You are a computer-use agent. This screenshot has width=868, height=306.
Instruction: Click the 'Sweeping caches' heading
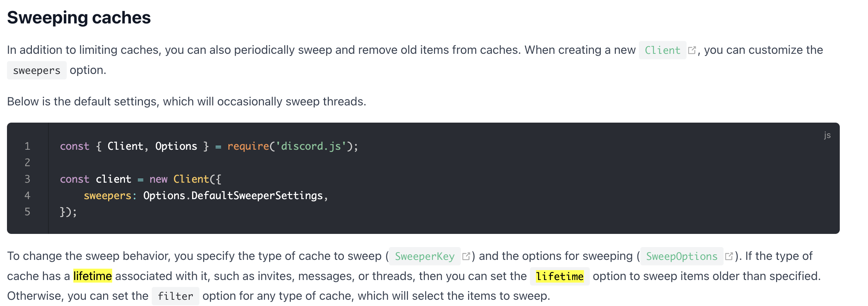[79, 18]
